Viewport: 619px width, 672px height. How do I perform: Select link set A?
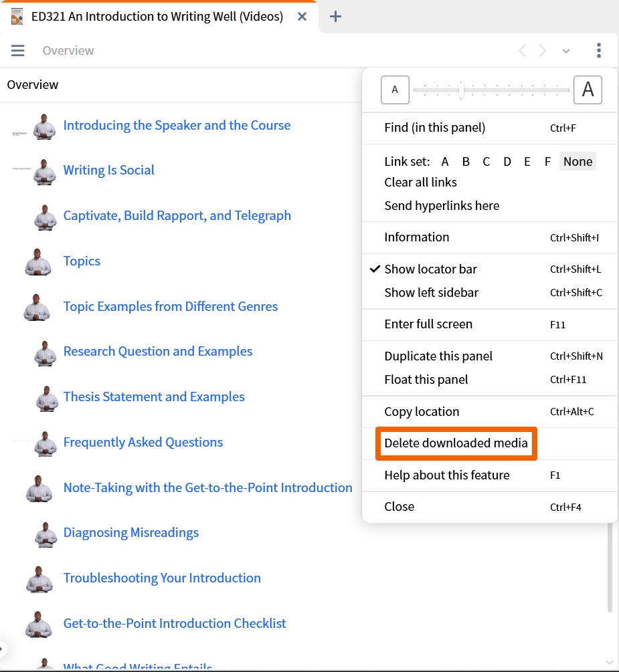[445, 162]
